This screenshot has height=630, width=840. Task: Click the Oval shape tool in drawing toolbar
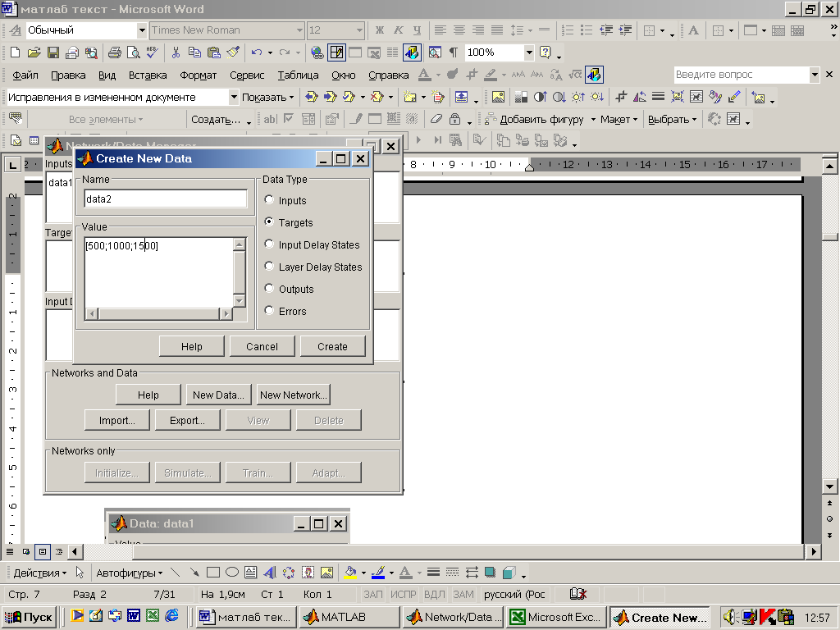click(232, 573)
